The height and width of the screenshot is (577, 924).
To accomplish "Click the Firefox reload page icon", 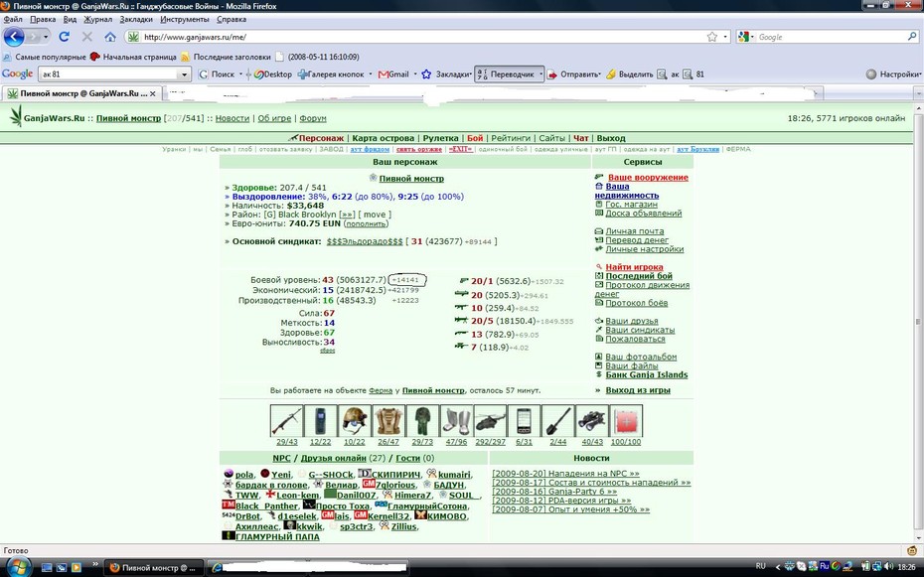I will (64, 37).
